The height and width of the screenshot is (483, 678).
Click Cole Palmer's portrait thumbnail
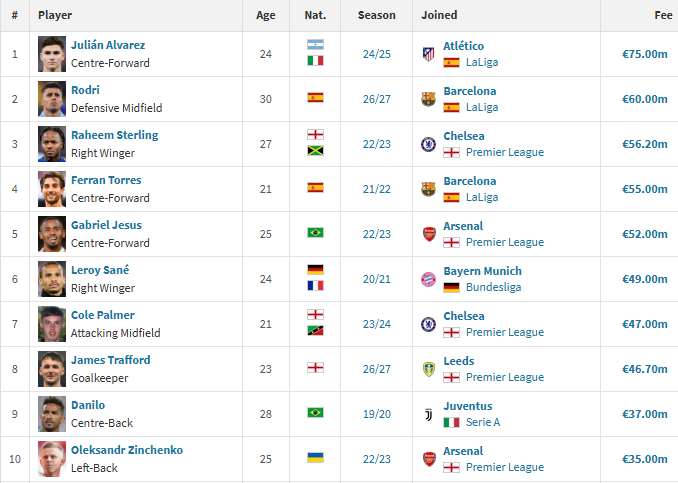click(52, 324)
